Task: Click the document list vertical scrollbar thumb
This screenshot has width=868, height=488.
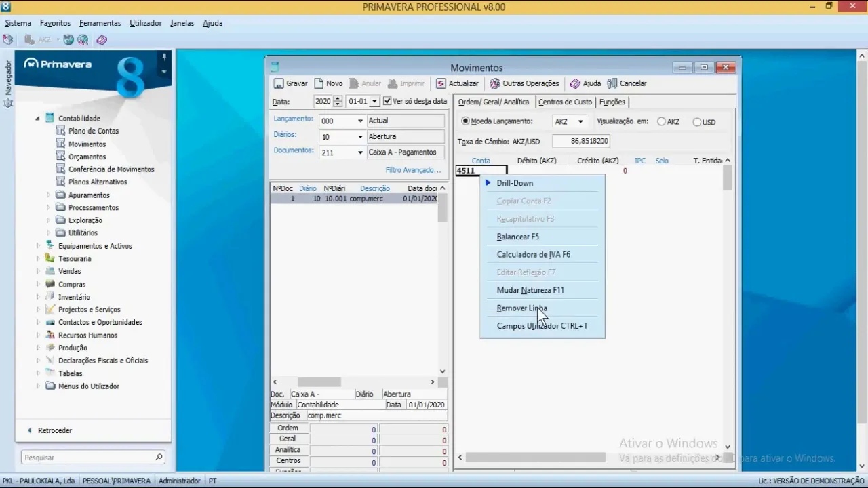Action: [442, 208]
